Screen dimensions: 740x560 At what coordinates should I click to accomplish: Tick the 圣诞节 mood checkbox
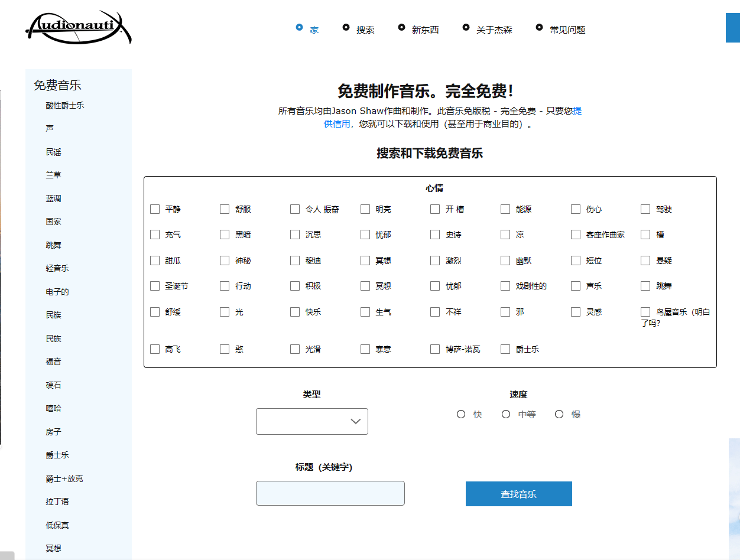[155, 286]
